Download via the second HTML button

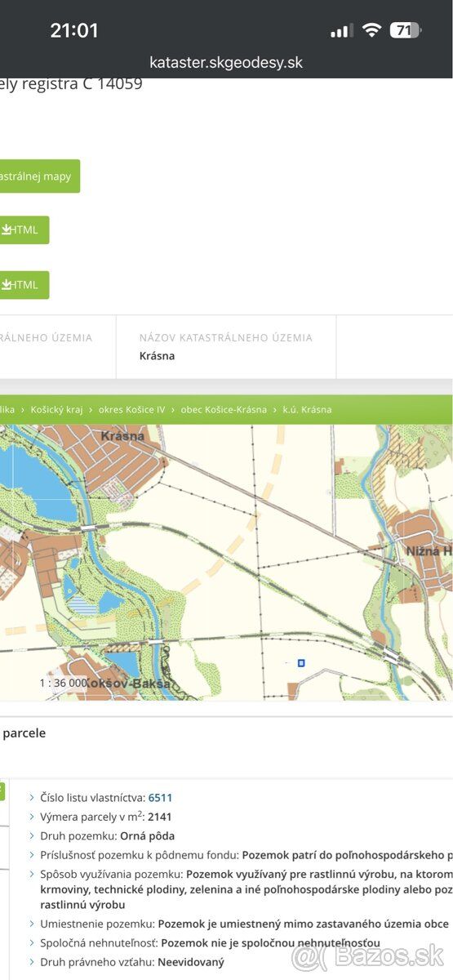(24, 284)
